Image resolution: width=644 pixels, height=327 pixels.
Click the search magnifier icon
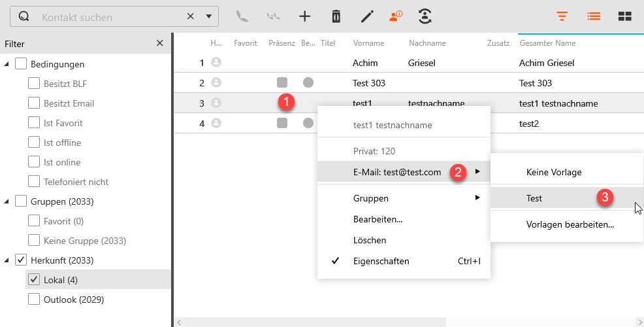(x=24, y=16)
